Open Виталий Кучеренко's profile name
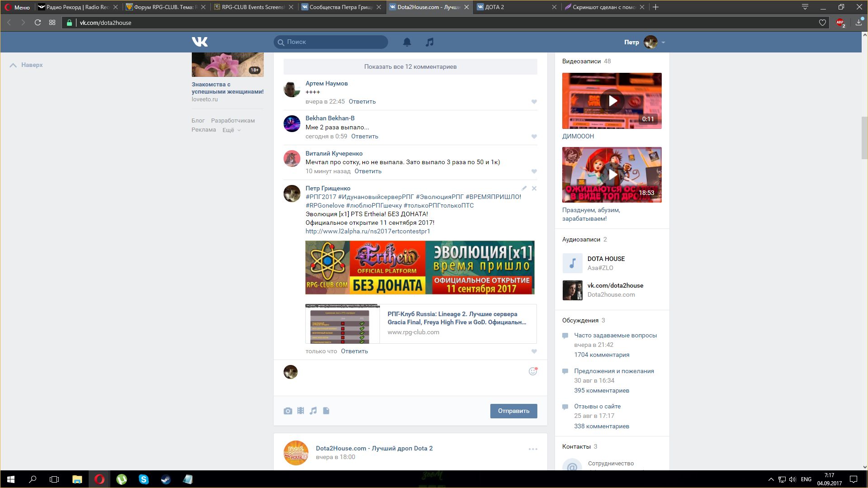This screenshot has height=488, width=868. [334, 153]
